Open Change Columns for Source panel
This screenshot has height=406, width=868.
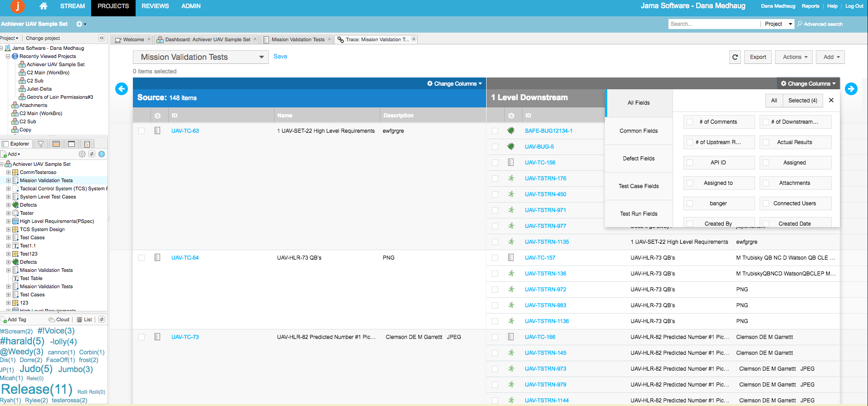click(x=454, y=83)
